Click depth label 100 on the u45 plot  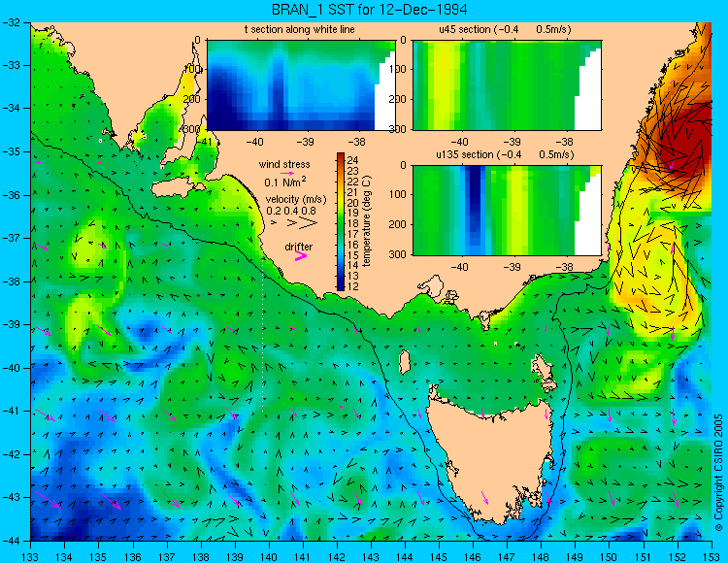pos(398,69)
